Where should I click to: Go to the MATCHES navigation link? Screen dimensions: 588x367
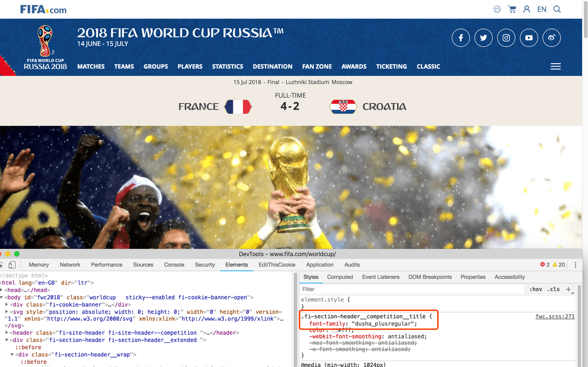click(x=91, y=67)
